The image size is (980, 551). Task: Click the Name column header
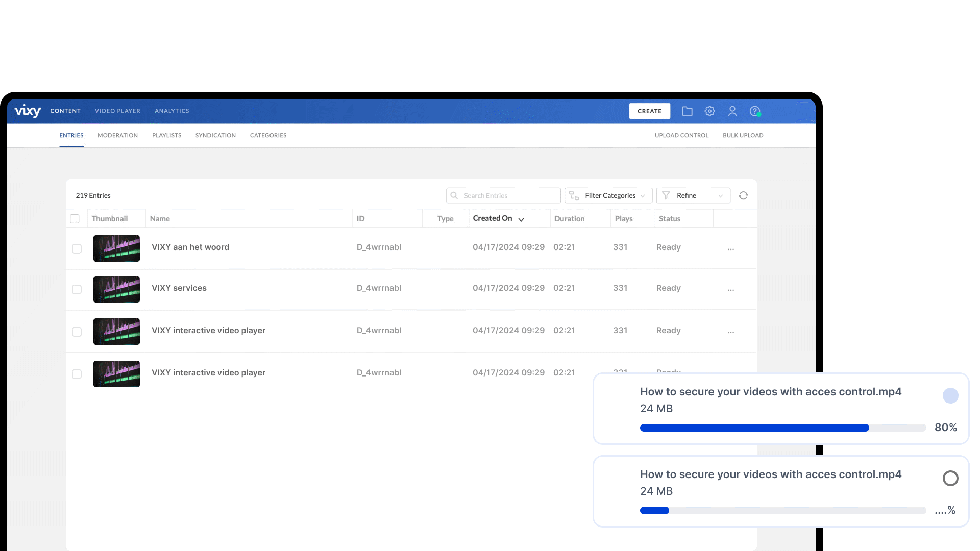pos(160,219)
